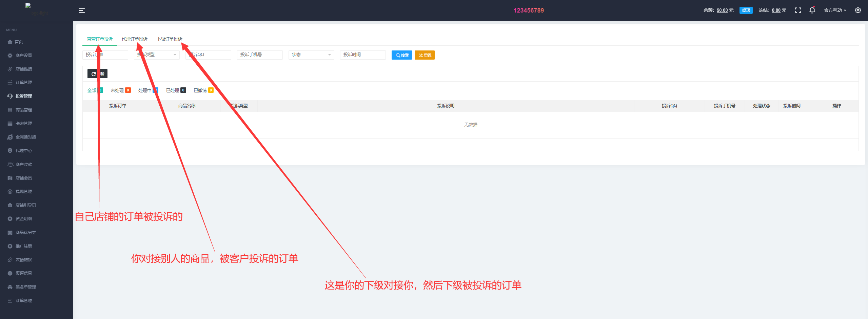868x319 pixels.
Task: Focus the 投诉订单 input field
Action: 105,55
